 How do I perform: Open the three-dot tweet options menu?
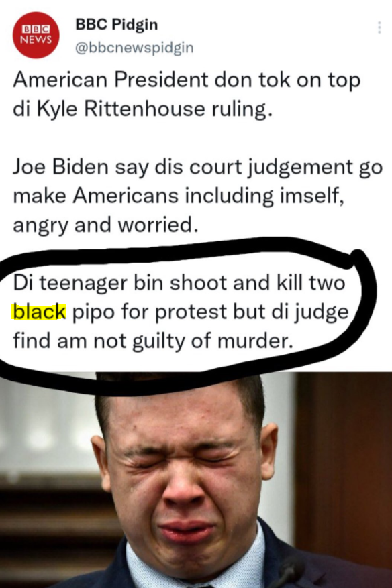[379, 27]
